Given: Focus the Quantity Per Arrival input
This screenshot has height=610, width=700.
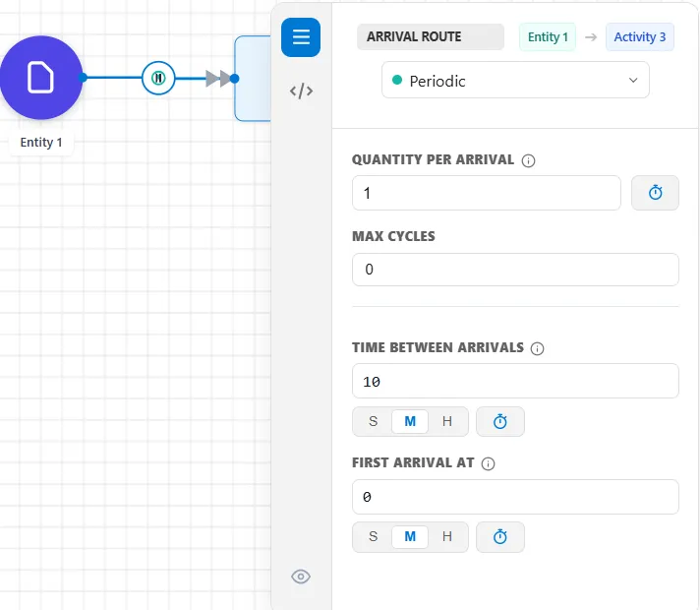Looking at the screenshot, I should [x=486, y=193].
